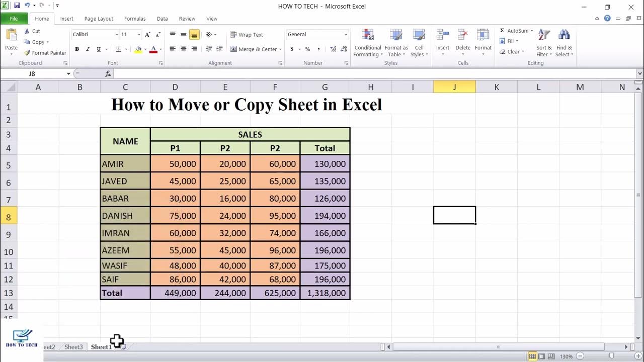Select the Sheet3 worksheet tab

pos(73,347)
